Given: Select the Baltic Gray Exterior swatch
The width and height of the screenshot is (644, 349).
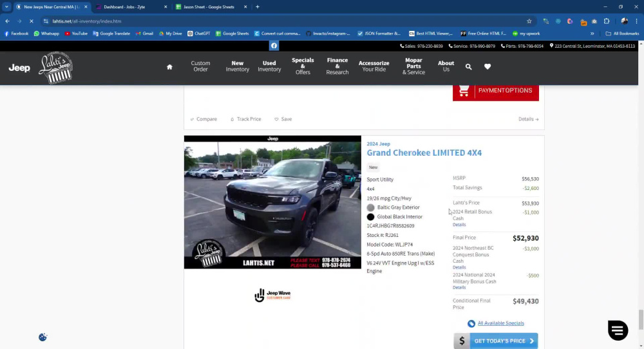Looking at the screenshot, I should (370, 207).
